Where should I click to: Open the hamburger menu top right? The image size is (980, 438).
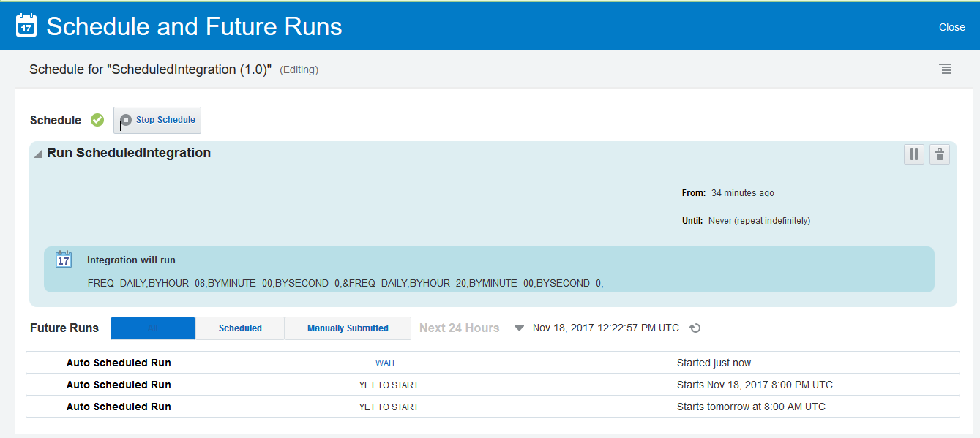click(x=945, y=69)
